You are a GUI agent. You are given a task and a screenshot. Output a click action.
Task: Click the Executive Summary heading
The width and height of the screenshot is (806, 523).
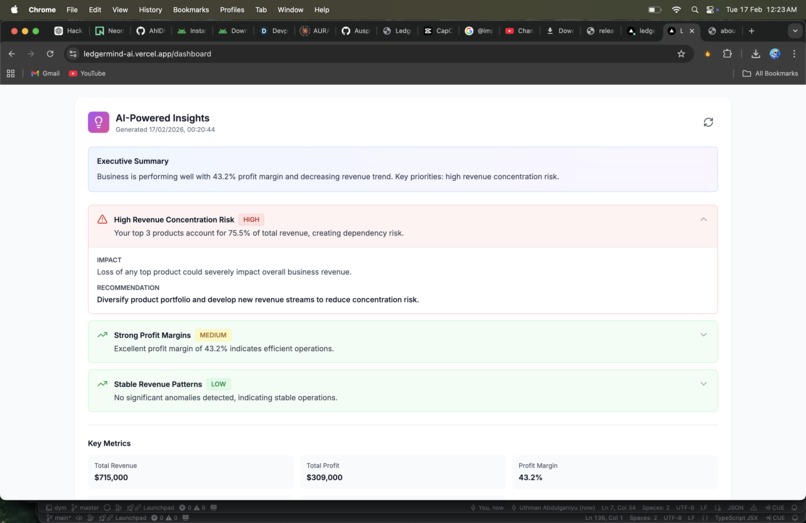click(x=133, y=161)
